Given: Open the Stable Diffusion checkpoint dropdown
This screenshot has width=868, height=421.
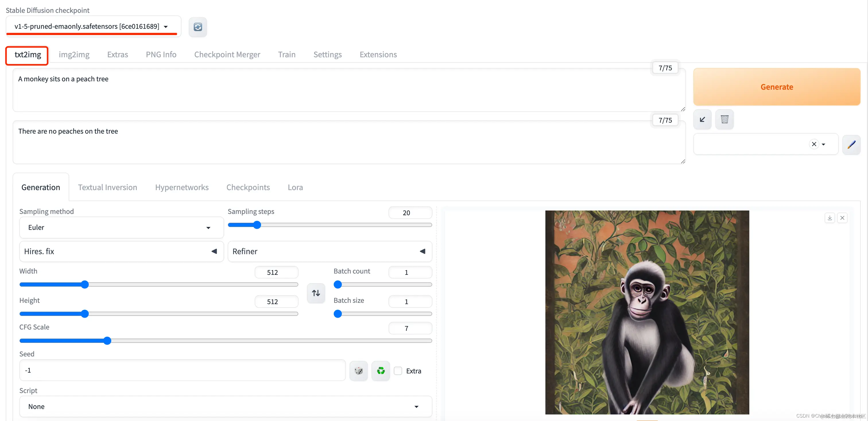Looking at the screenshot, I should tap(91, 26).
